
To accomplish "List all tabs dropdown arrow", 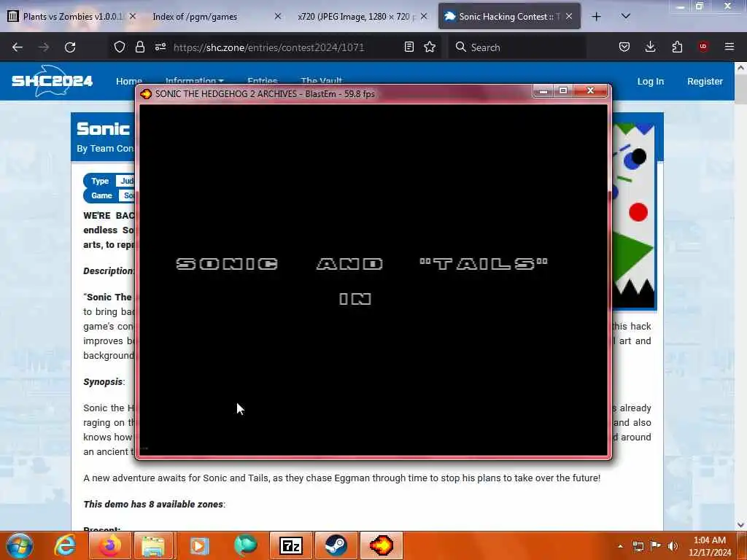I will pos(626,17).
